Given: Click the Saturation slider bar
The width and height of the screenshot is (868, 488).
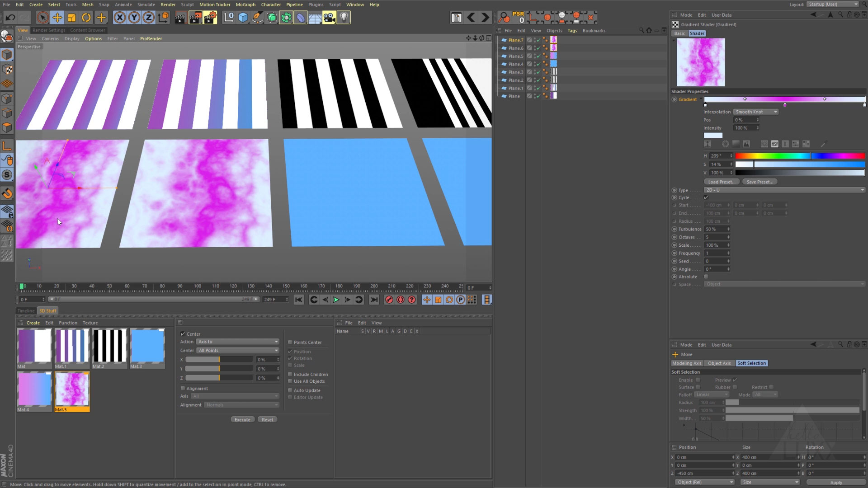Looking at the screenshot, I should pyautogui.click(x=800, y=164).
